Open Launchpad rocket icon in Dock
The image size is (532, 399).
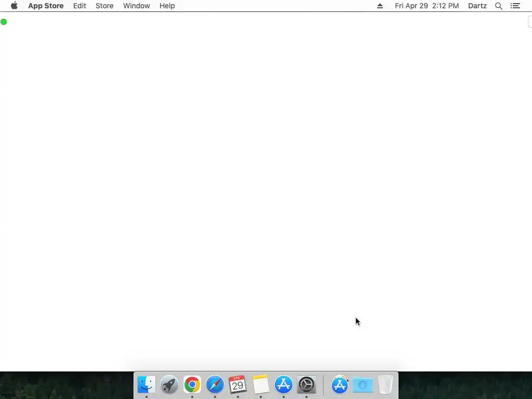(169, 385)
